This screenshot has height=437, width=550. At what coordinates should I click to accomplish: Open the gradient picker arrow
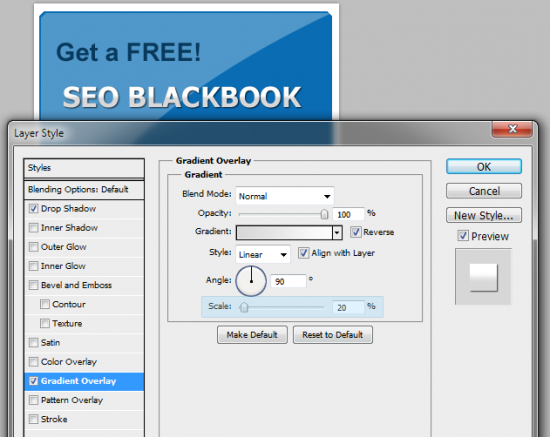pyautogui.click(x=337, y=233)
